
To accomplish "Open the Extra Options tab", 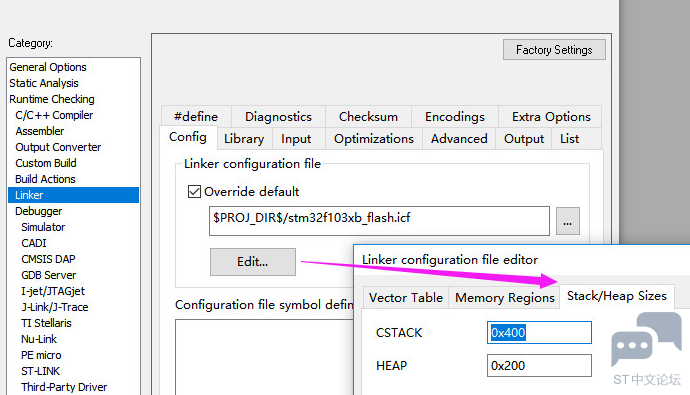I will tap(551, 117).
